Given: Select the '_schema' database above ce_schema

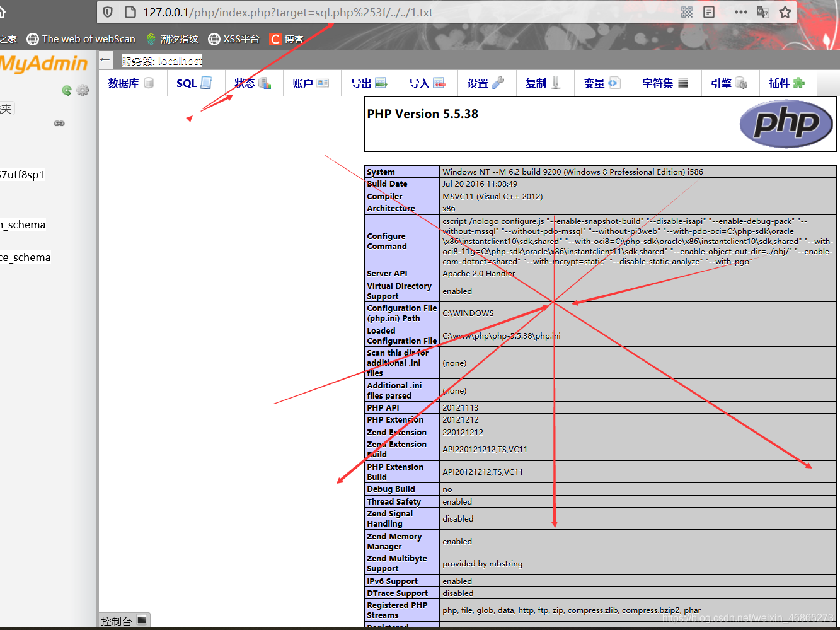Looking at the screenshot, I should (23, 225).
